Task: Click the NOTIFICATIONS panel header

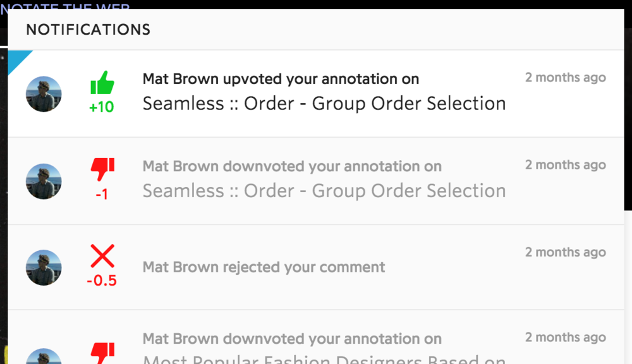Action: coord(88,30)
